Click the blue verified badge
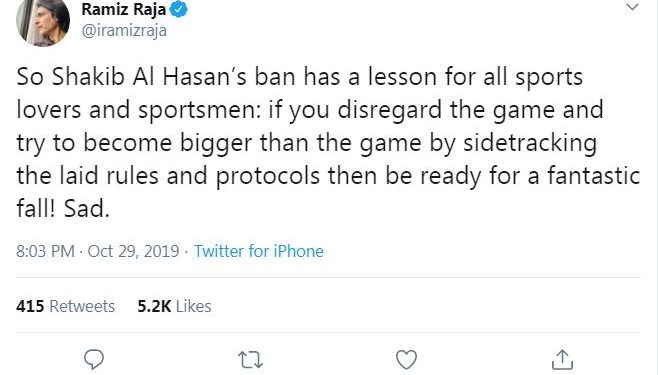The width and height of the screenshot is (658, 375). (x=178, y=9)
